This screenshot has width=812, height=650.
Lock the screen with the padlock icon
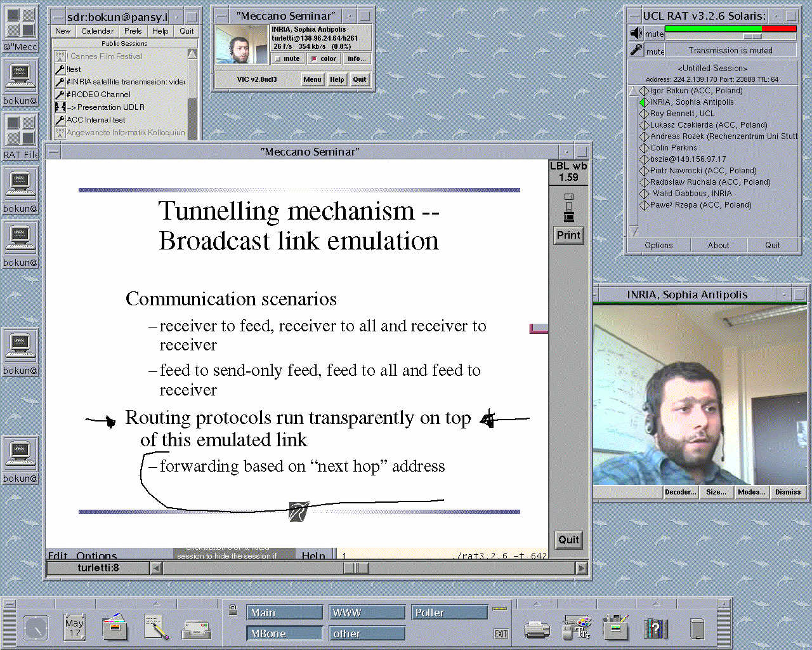(232, 611)
